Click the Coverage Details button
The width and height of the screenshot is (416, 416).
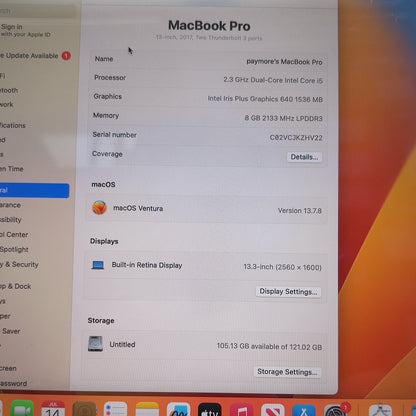pos(304,157)
